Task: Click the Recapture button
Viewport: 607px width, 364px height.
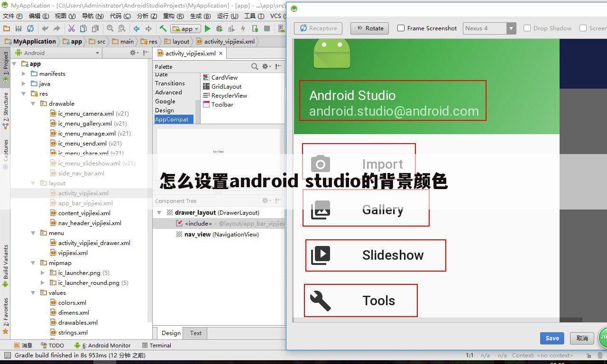Action: (x=318, y=28)
